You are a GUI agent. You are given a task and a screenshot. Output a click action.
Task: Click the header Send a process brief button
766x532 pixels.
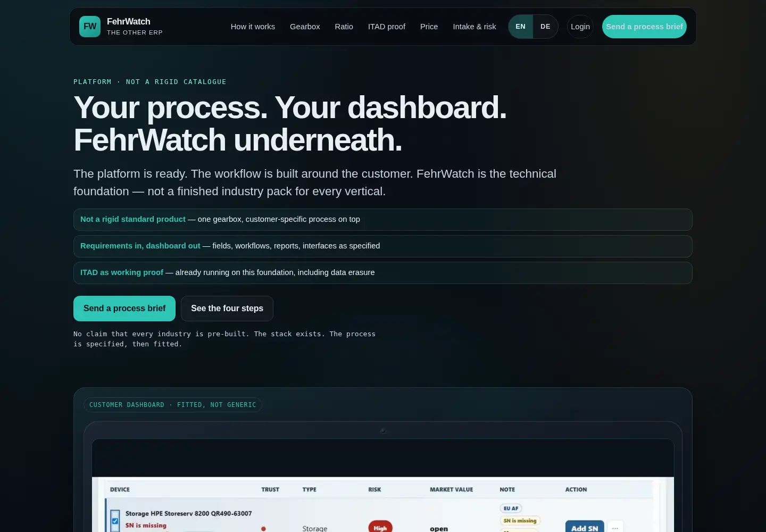tap(644, 27)
